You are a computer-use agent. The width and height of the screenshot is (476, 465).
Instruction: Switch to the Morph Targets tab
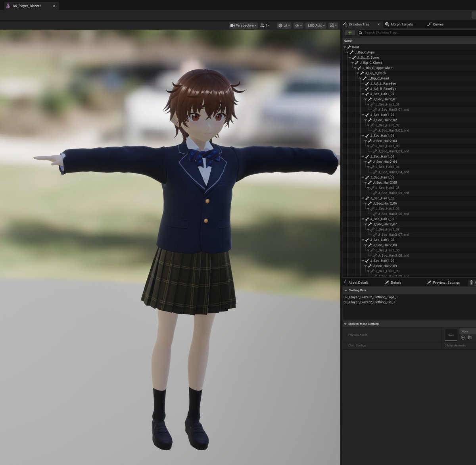[x=401, y=25]
